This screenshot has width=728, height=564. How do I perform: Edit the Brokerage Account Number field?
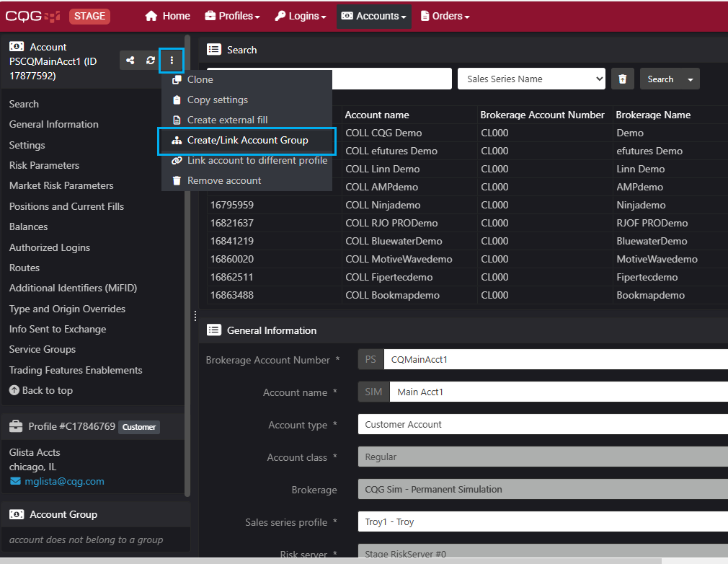click(556, 360)
